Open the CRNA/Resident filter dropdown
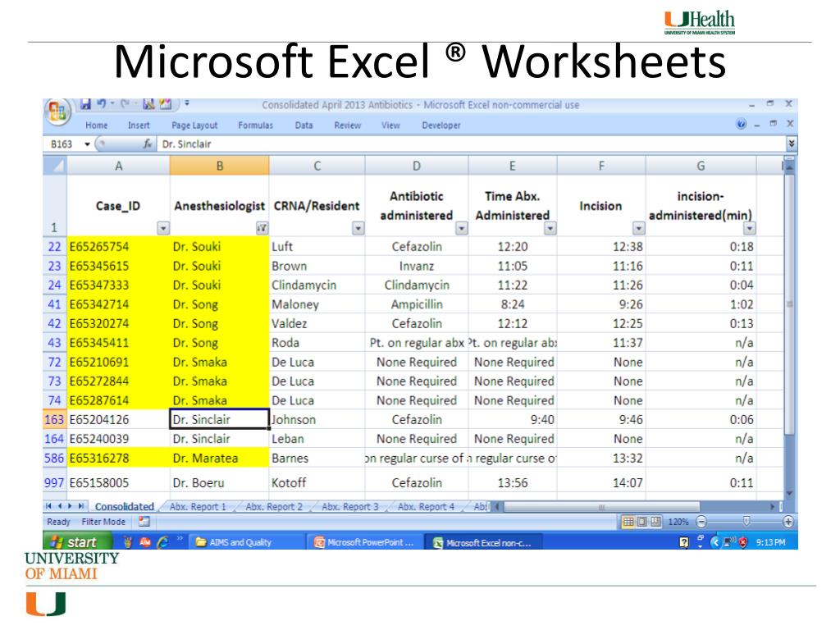The width and height of the screenshot is (840, 630). (x=358, y=228)
